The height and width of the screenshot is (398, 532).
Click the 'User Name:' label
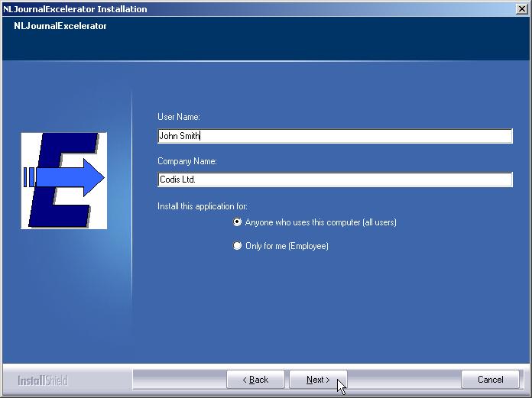(178, 117)
